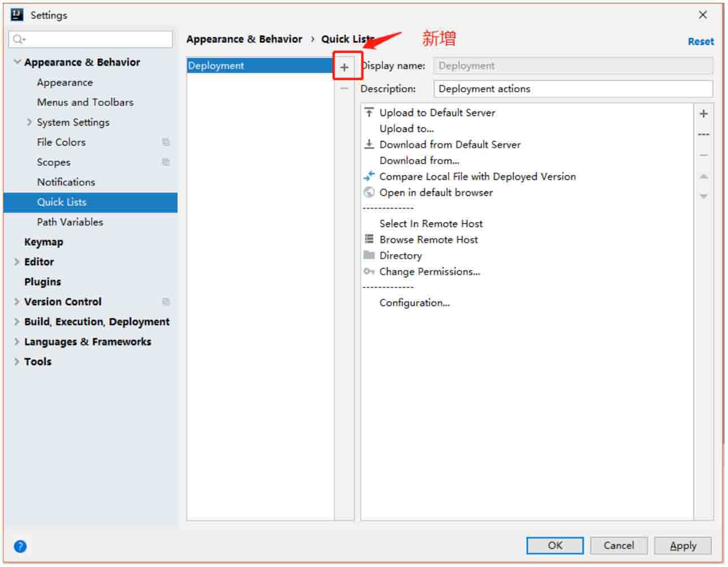Click the add quick list plus button

tap(344, 67)
